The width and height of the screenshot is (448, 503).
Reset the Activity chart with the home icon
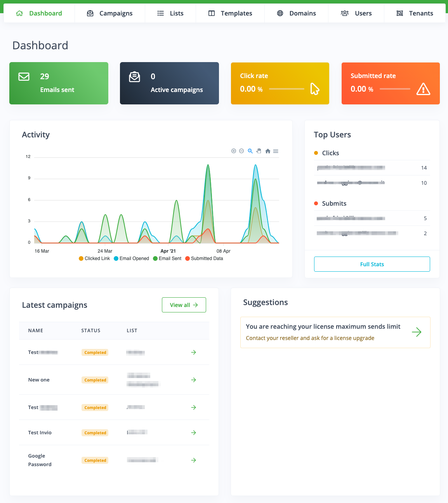[x=267, y=151]
